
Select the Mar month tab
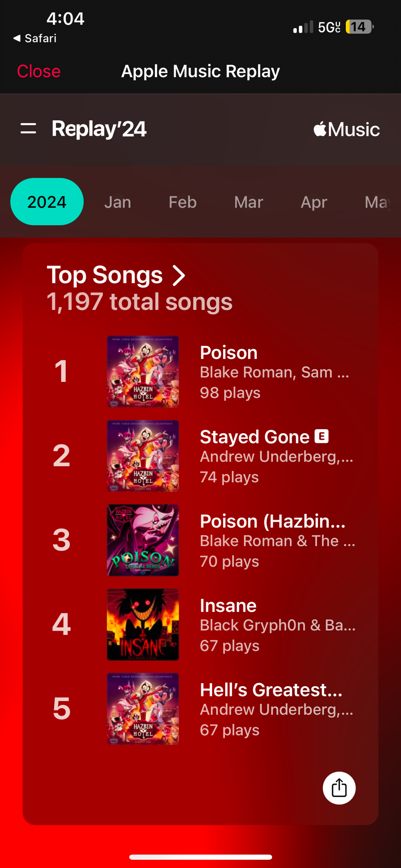coord(248,202)
